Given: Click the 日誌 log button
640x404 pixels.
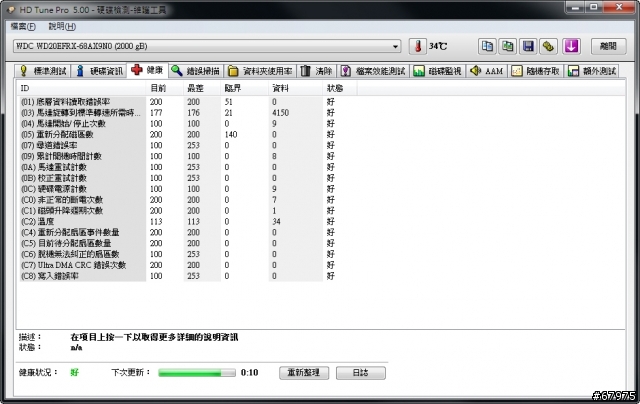Looking at the screenshot, I should (x=360, y=373).
